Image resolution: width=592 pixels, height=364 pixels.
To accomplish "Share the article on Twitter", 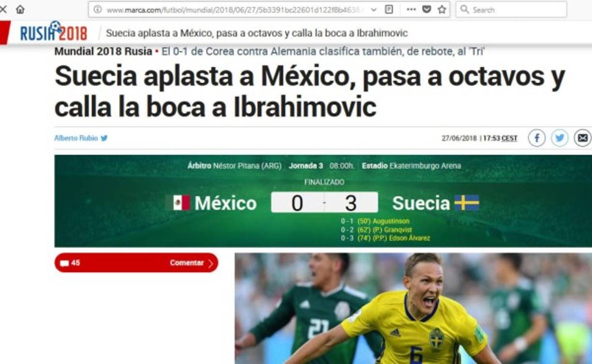I will (560, 138).
